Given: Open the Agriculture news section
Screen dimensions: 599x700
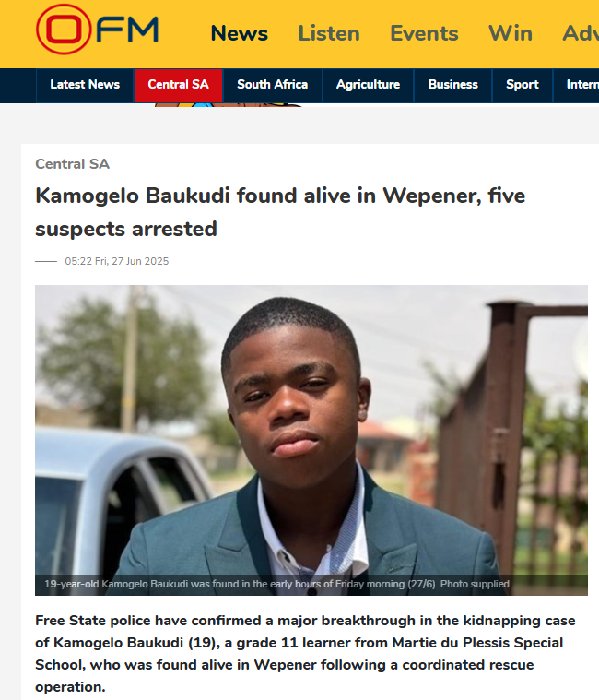Looking at the screenshot, I should pos(368,85).
